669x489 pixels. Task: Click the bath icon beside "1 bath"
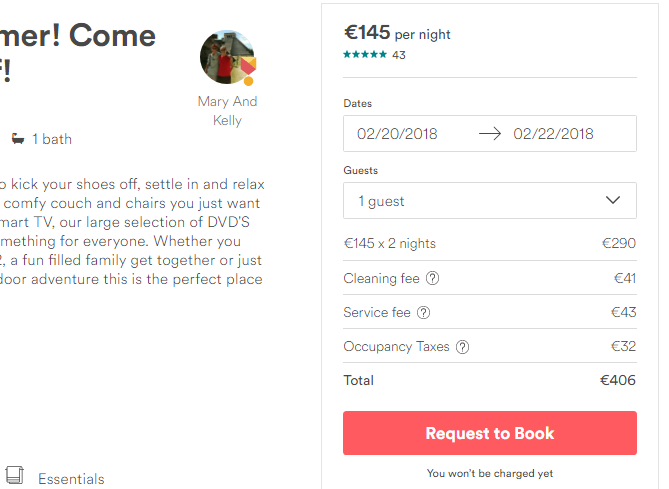coord(18,139)
